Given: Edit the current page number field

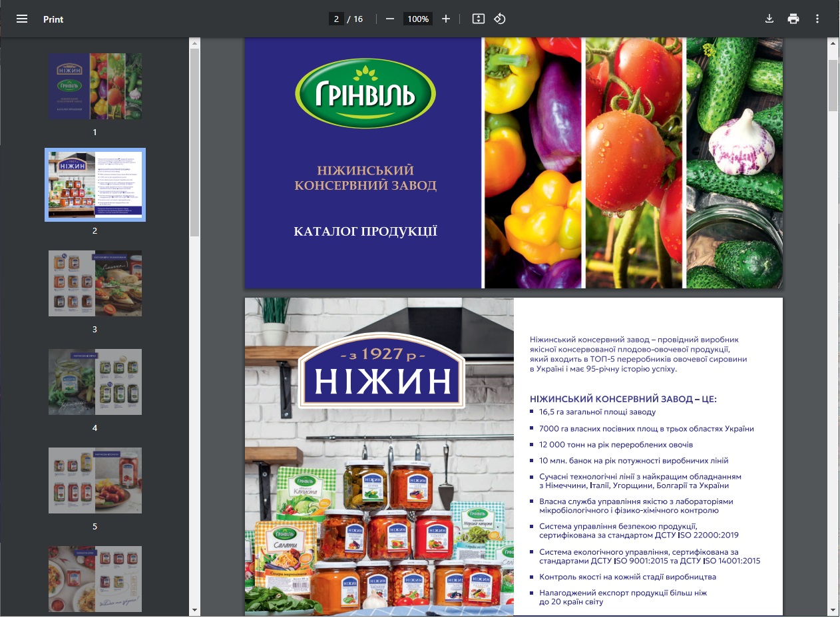Looking at the screenshot, I should (x=337, y=19).
